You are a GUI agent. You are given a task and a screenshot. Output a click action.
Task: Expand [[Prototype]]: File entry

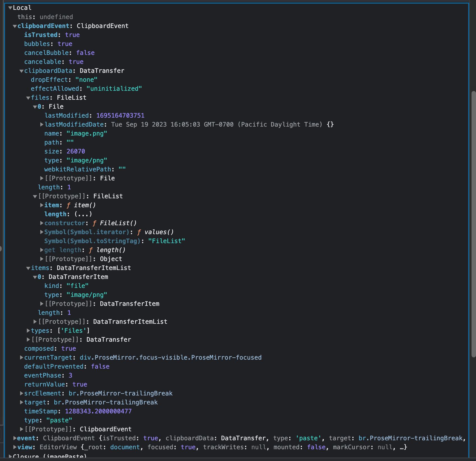point(41,178)
